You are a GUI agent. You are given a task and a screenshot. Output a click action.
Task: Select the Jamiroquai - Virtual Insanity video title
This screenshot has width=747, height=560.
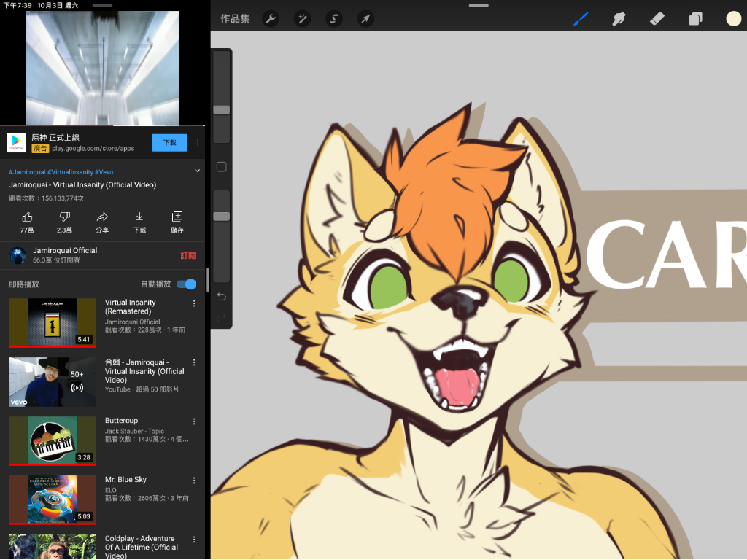[82, 184]
